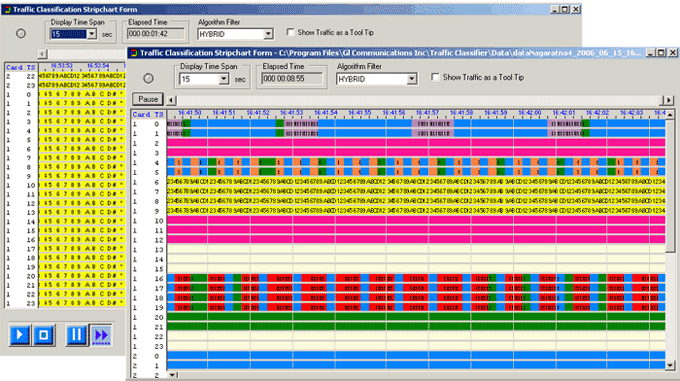Click the Card column header in the front window
This screenshot has height=381, width=680.
pos(141,114)
